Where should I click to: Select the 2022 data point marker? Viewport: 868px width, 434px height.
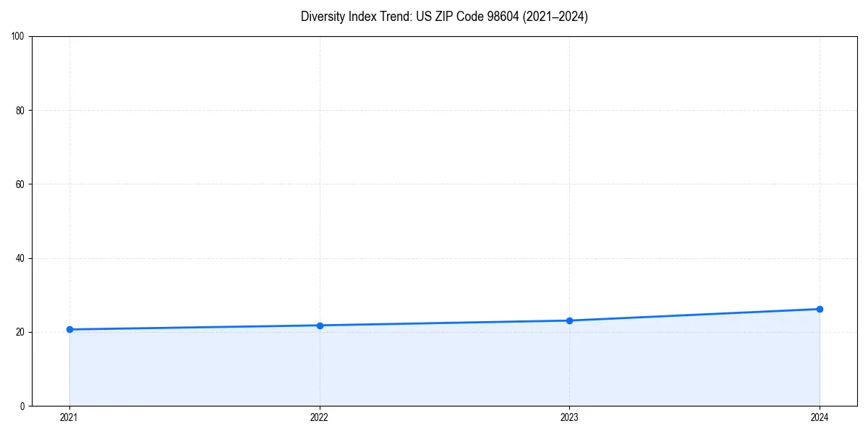320,325
